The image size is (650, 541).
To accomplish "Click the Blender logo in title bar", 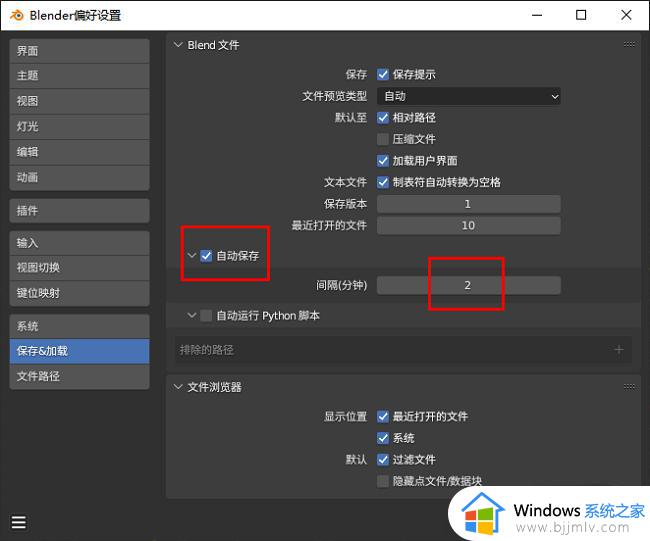I will coord(17,15).
